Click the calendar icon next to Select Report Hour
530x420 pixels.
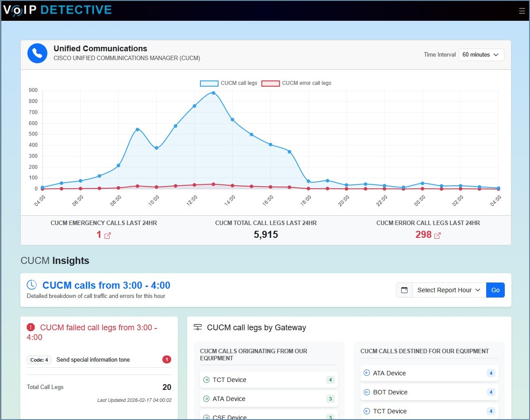pos(404,290)
